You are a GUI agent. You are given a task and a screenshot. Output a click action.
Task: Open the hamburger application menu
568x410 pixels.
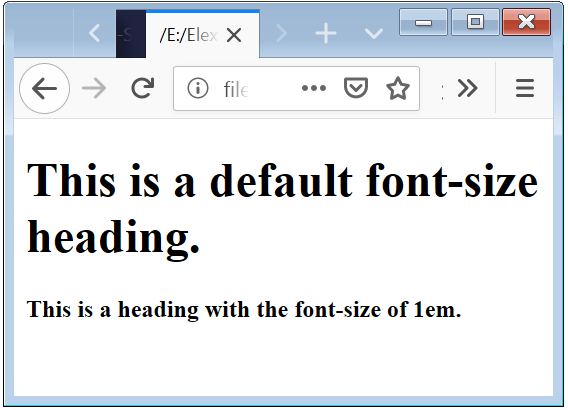[x=525, y=88]
